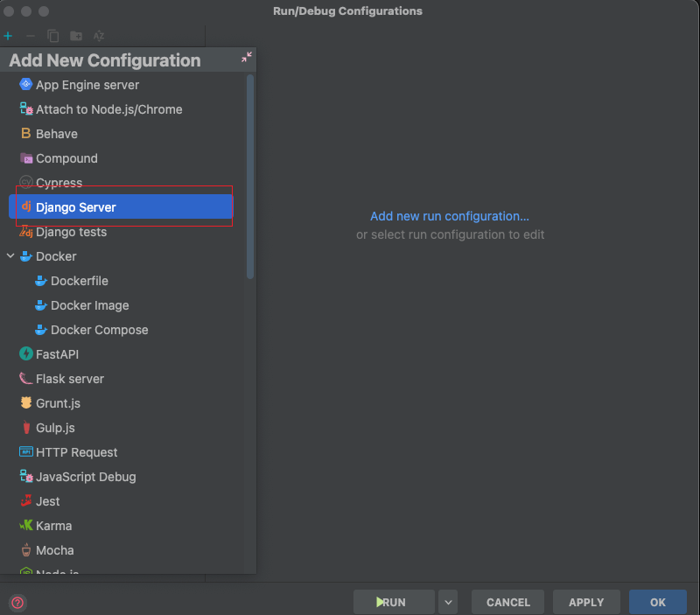Select the Docker group label
Viewport: 700px width, 615px height.
click(x=56, y=256)
